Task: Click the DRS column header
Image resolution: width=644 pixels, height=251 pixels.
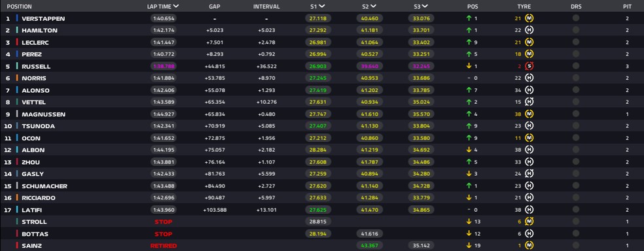Action: 576,7
